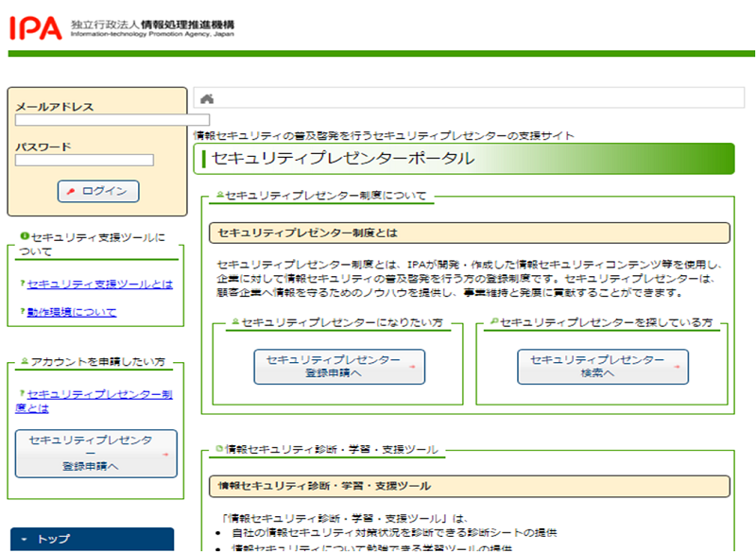Image resolution: width=756 pixels, height=552 pixels.
Task: Click the green info icon by セキュリティ支援ツール
Action: click(x=25, y=235)
